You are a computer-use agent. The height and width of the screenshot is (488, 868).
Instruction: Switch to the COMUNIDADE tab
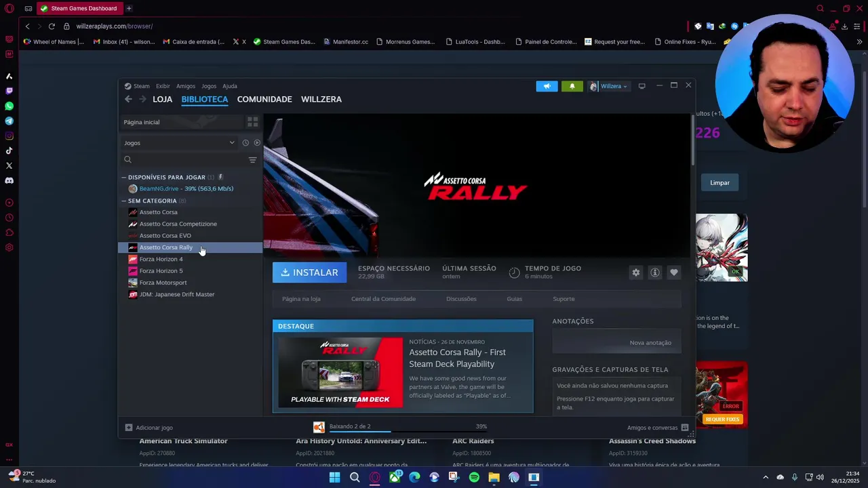(264, 99)
